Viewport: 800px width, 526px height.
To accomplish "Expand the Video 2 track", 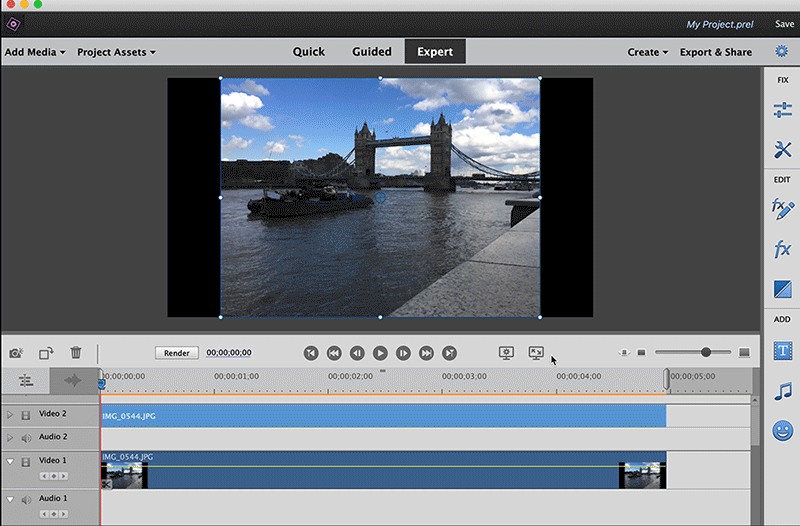I will click(11, 414).
